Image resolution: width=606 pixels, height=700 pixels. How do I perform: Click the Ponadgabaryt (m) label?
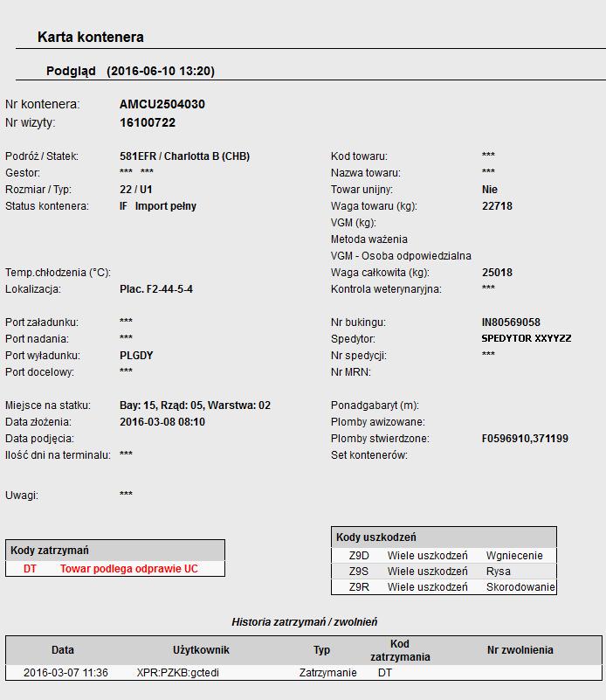coord(375,405)
